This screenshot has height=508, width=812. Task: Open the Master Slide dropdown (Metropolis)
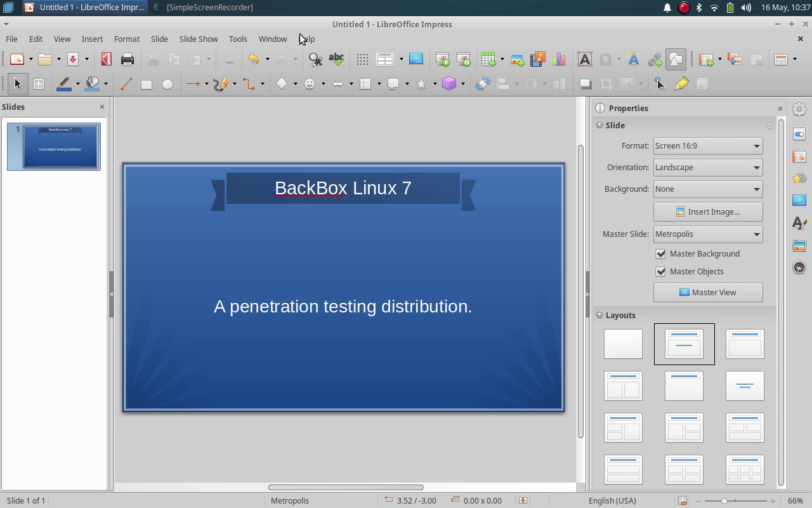708,234
